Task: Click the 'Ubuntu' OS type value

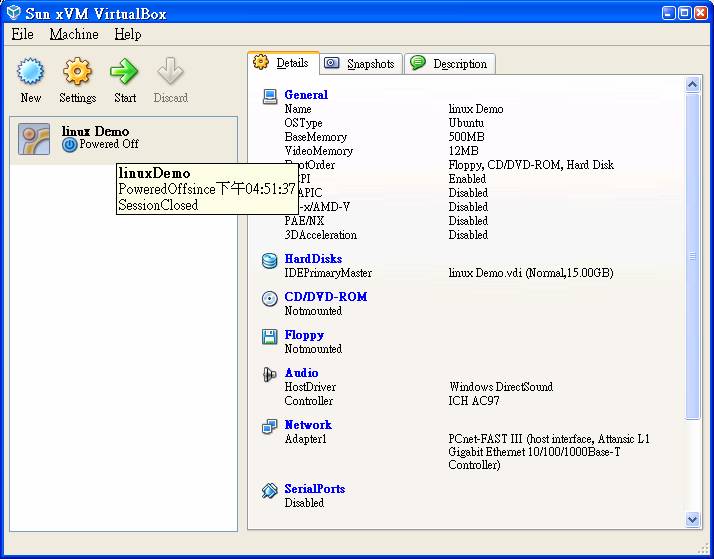Action: (x=466, y=123)
